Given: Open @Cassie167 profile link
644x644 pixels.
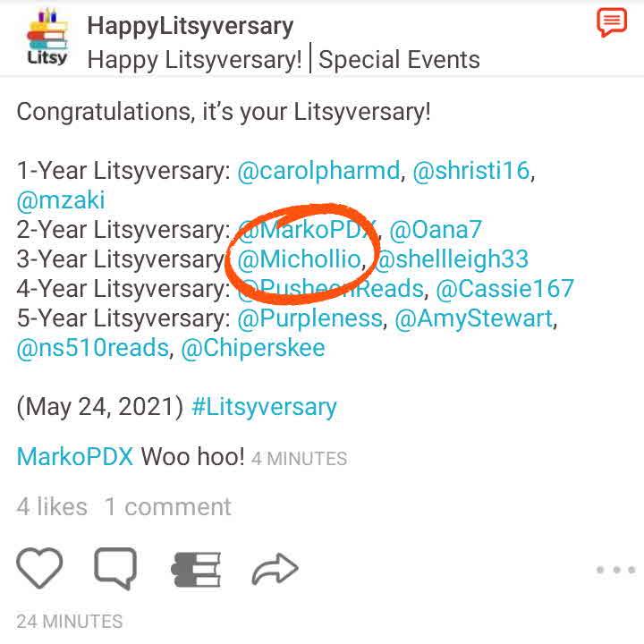Looking at the screenshot, I should click(504, 288).
